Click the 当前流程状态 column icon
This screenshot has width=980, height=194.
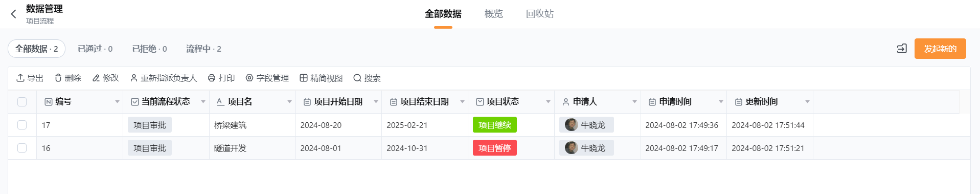(x=135, y=102)
